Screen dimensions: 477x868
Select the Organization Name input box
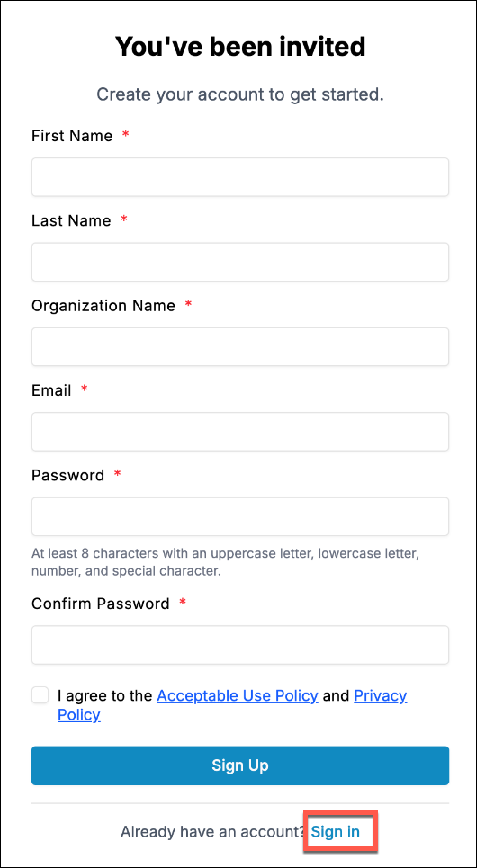tap(240, 346)
